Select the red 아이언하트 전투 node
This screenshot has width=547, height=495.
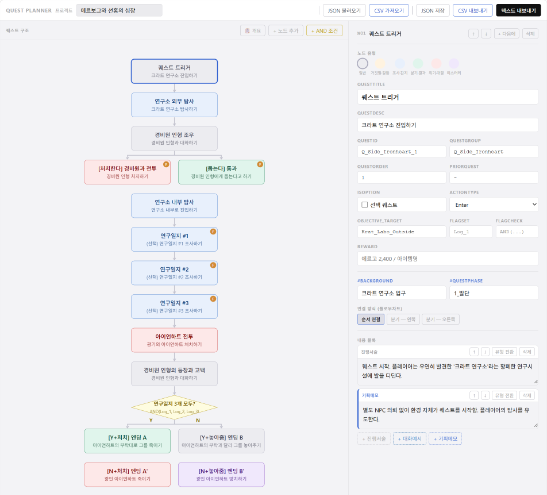pos(174,340)
